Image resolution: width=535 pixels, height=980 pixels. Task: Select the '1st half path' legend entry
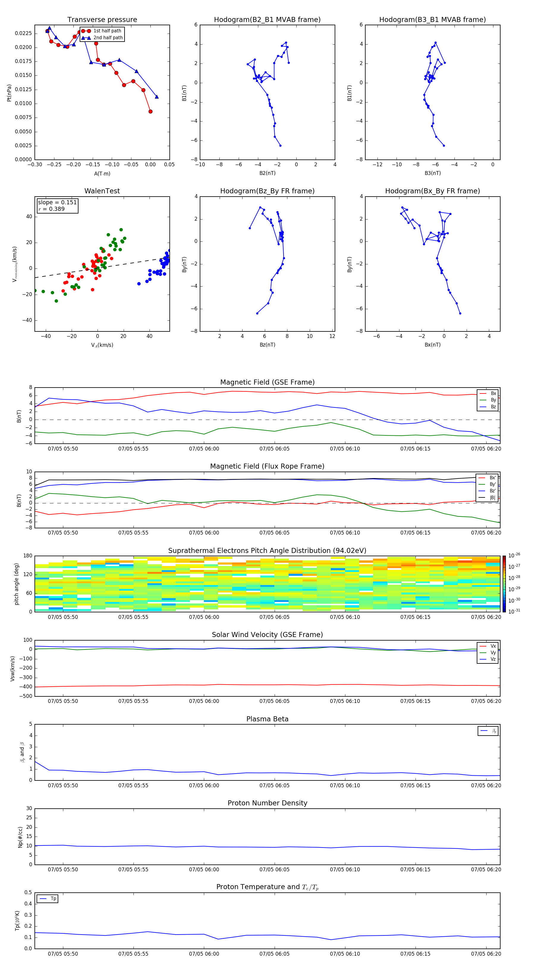(102, 31)
